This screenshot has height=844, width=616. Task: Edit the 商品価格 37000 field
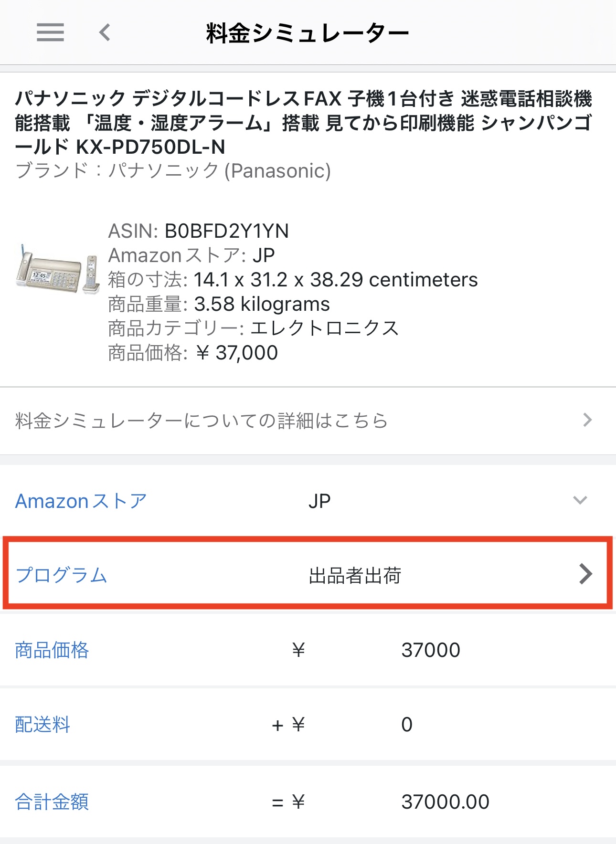pyautogui.click(x=431, y=650)
